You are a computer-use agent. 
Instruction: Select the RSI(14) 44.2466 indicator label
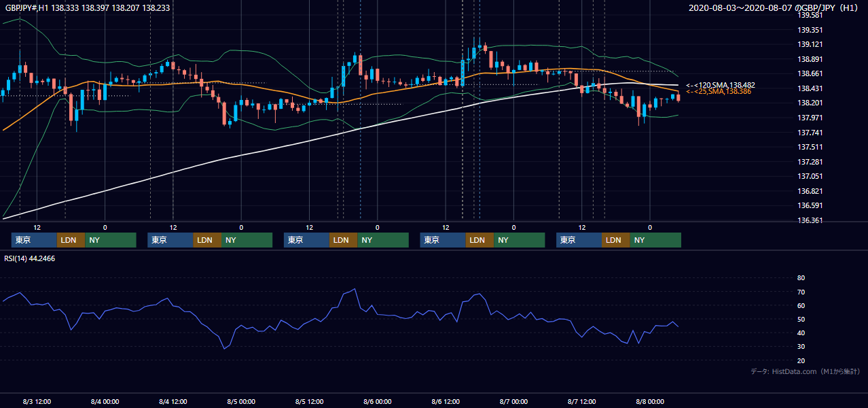[30, 258]
